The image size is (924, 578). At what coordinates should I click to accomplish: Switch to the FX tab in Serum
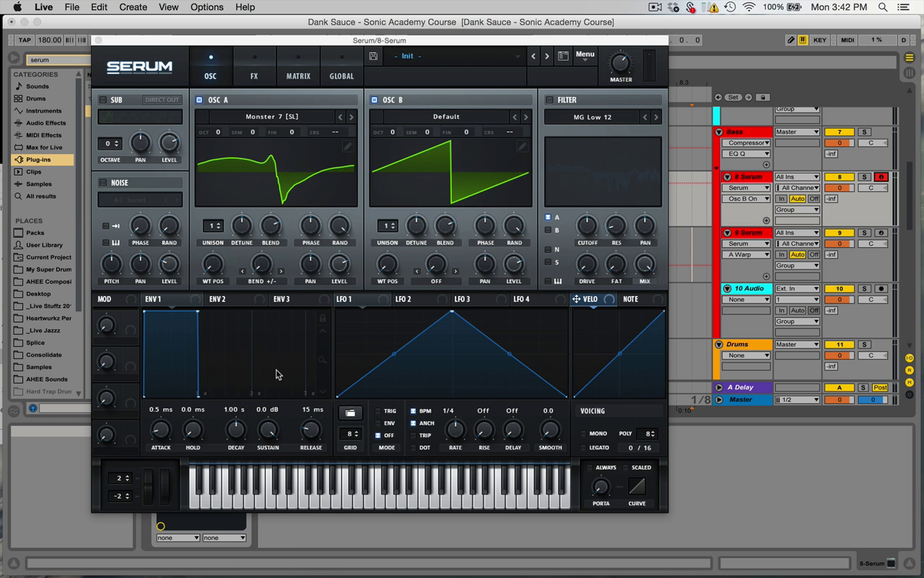point(254,67)
